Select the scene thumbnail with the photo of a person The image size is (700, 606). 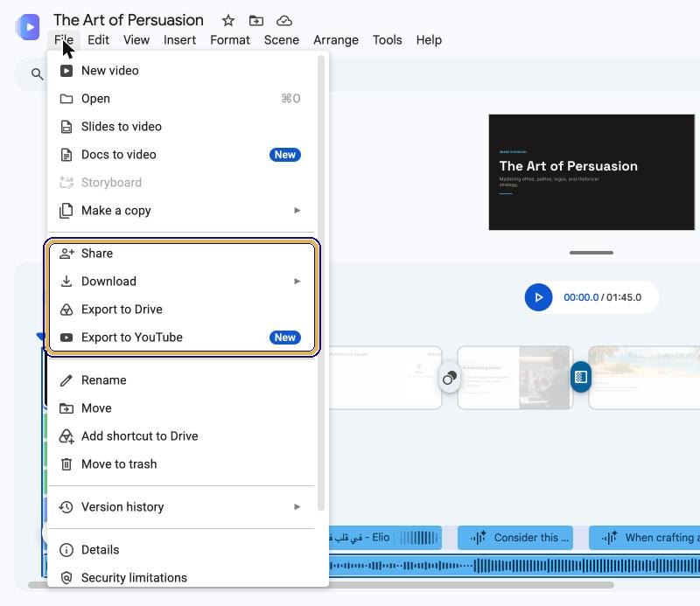(515, 378)
